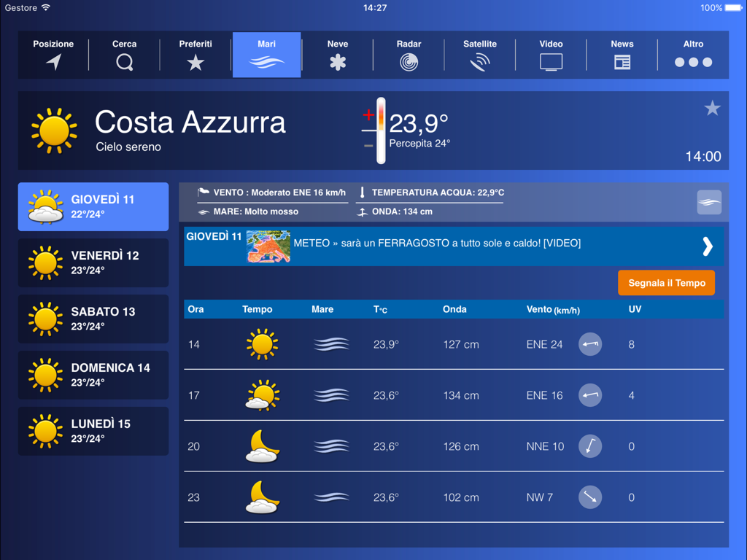The width and height of the screenshot is (747, 560).
Task: Tap the Preferiti star icon
Action: [x=195, y=62]
